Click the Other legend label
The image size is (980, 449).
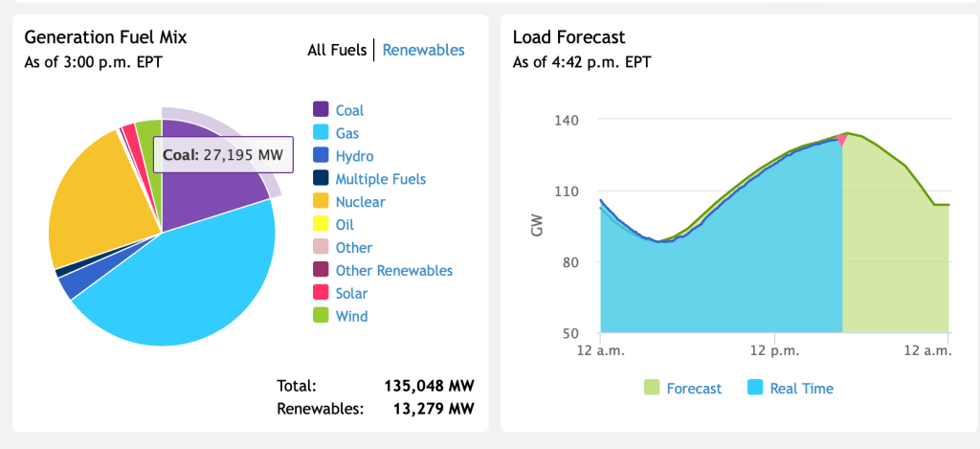[354, 248]
